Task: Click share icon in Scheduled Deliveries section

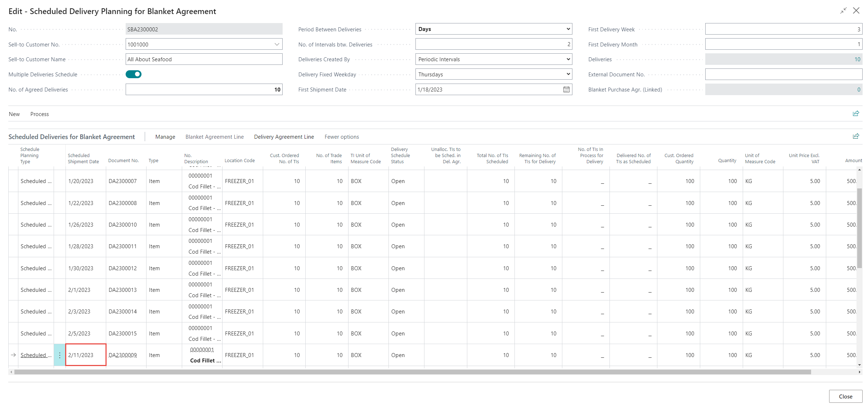Action: point(856,136)
